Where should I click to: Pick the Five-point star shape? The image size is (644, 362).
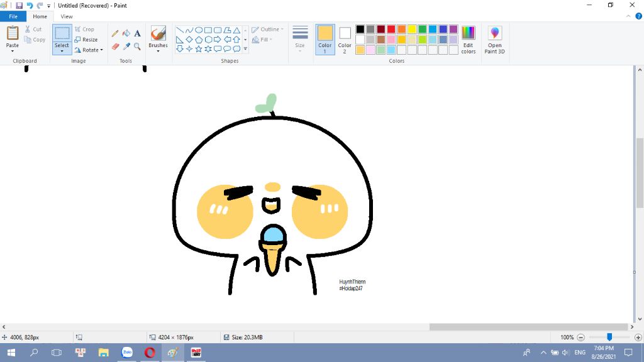198,49
